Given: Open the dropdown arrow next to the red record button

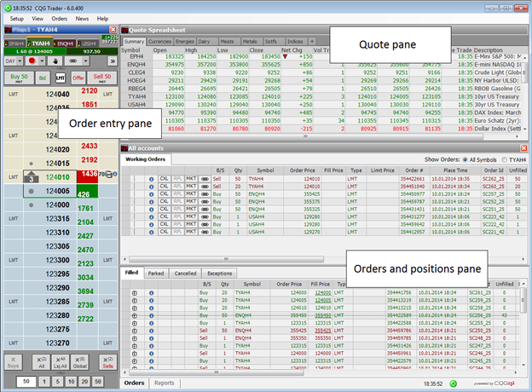Looking at the screenshot, I should pos(42,61).
